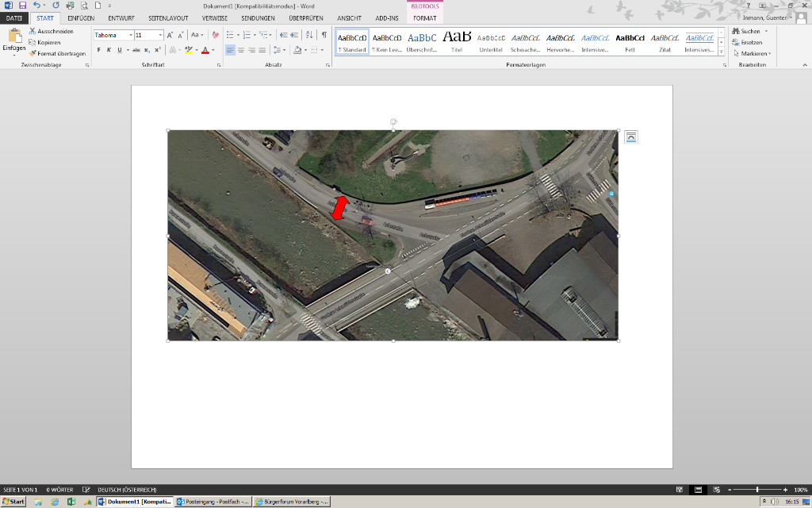Collapse the ribbon

pos(805,65)
